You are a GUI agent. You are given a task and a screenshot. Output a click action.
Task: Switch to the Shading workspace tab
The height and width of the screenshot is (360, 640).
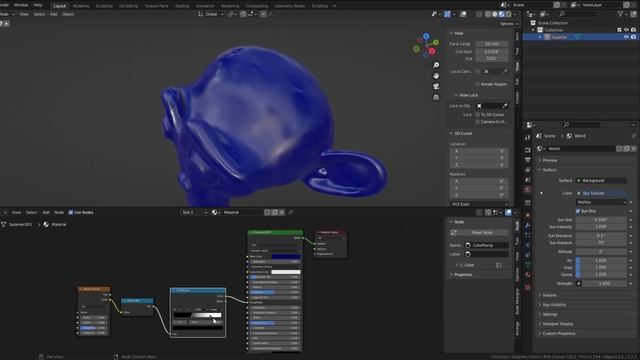pos(182,6)
